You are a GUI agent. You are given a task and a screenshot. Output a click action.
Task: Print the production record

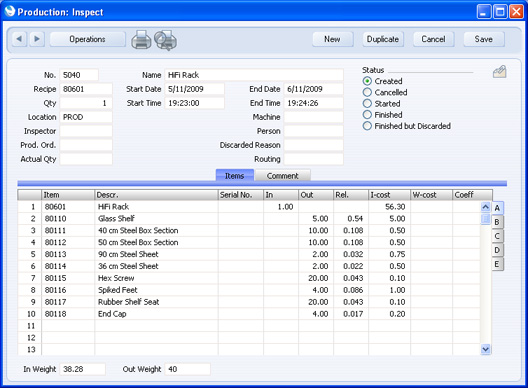(x=141, y=40)
